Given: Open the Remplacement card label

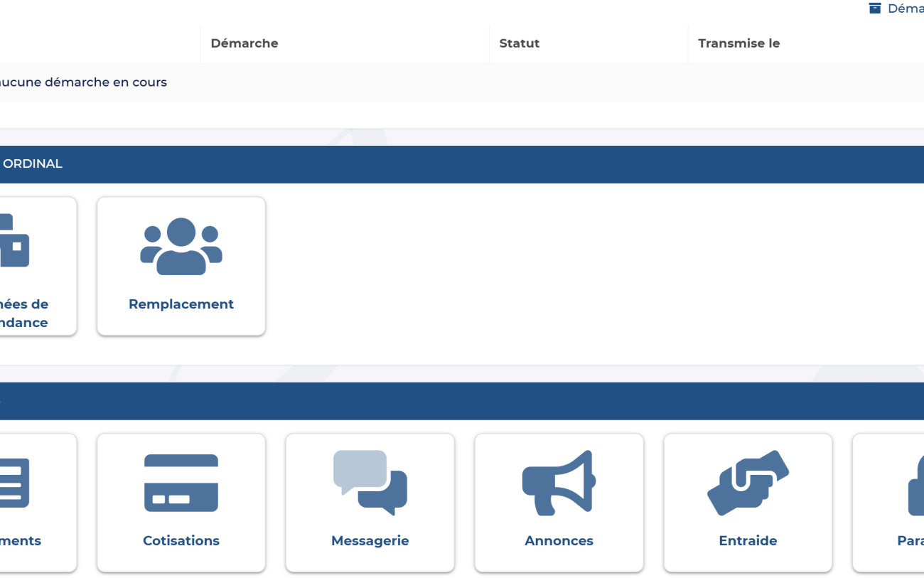Looking at the screenshot, I should [x=181, y=304].
